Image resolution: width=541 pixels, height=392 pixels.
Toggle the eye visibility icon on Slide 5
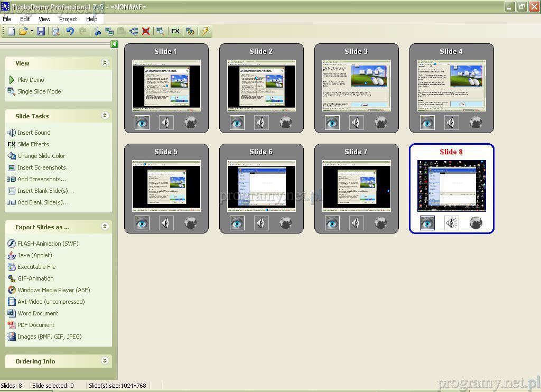tap(142, 223)
